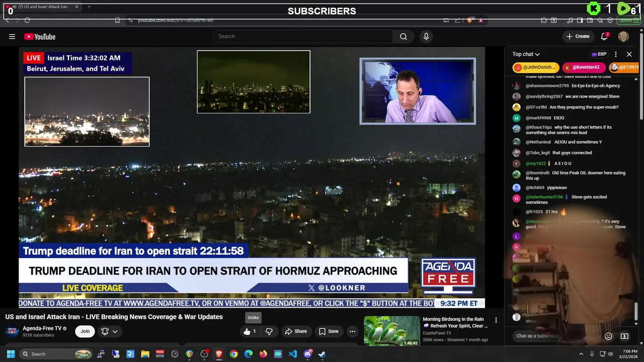Open Brave browser in the taskbar
Image resolution: width=644 pixels, height=362 pixels.
point(219,354)
